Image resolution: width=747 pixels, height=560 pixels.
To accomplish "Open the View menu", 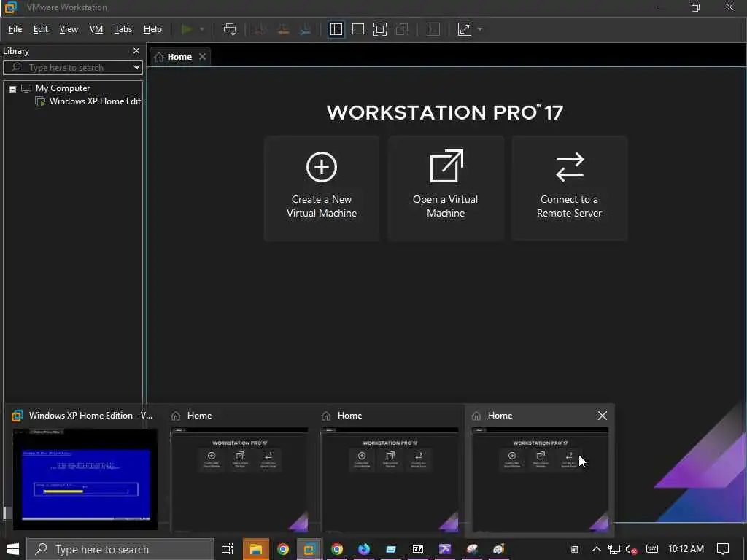I will coord(69,29).
